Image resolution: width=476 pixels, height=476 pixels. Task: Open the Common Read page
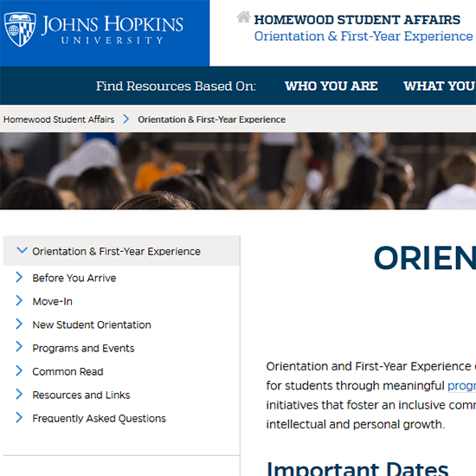pyautogui.click(x=68, y=371)
